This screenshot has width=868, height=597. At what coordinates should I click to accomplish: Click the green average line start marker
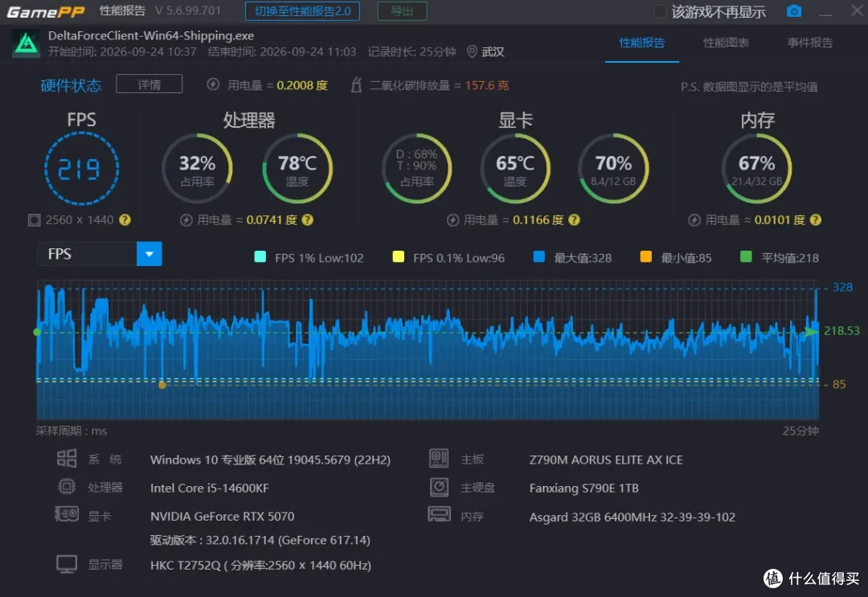click(x=37, y=332)
